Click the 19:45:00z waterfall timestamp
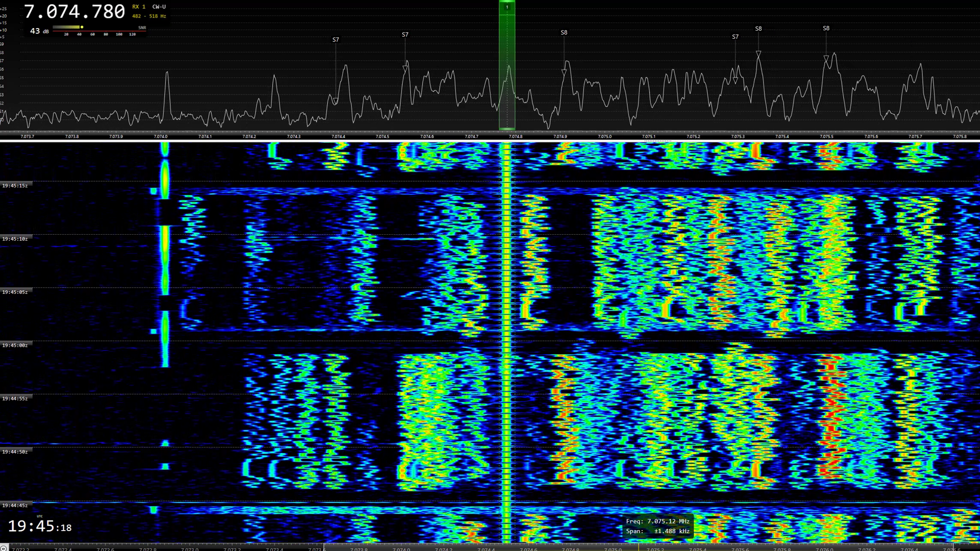The height and width of the screenshot is (551, 980). 15,345
